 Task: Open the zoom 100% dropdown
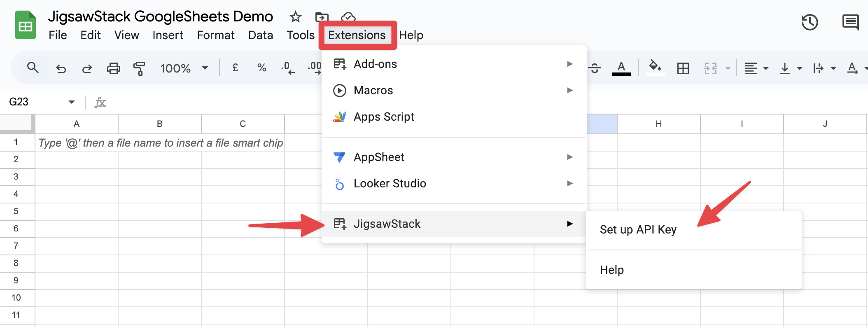184,68
